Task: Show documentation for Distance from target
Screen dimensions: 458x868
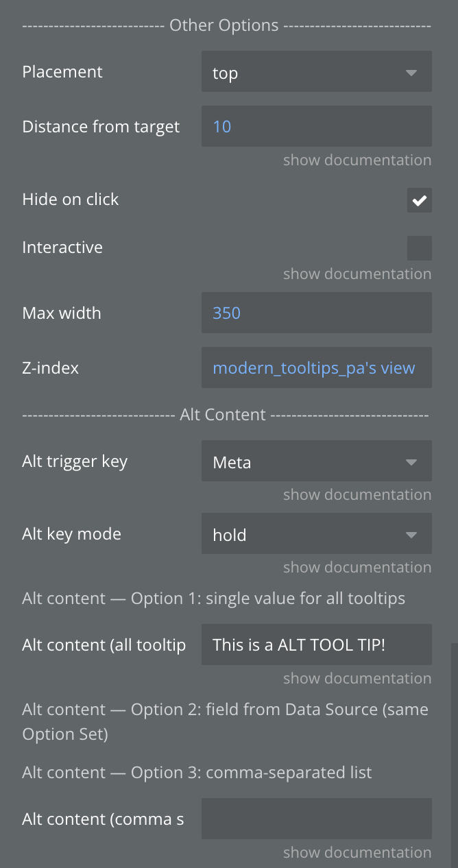Action: coord(357,160)
